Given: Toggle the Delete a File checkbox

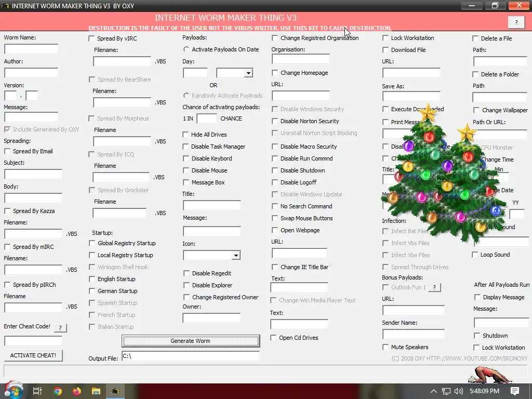Looking at the screenshot, I should coord(476,38).
